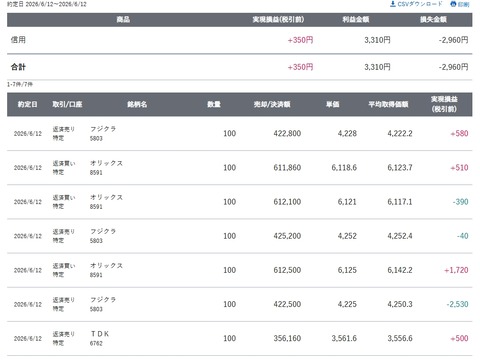This screenshot has height=361, width=480.
Task: Click date 2026/6/12 in the -40 row
Action: pyautogui.click(x=28, y=236)
